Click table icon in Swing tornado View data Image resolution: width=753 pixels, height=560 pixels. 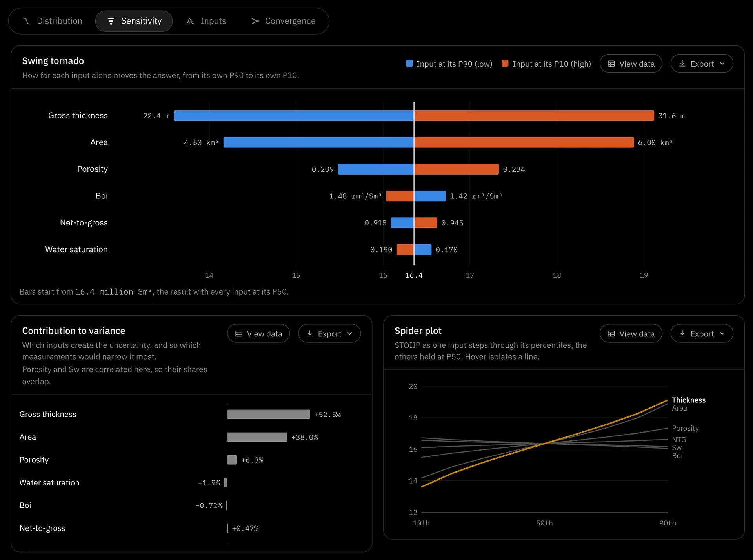611,64
